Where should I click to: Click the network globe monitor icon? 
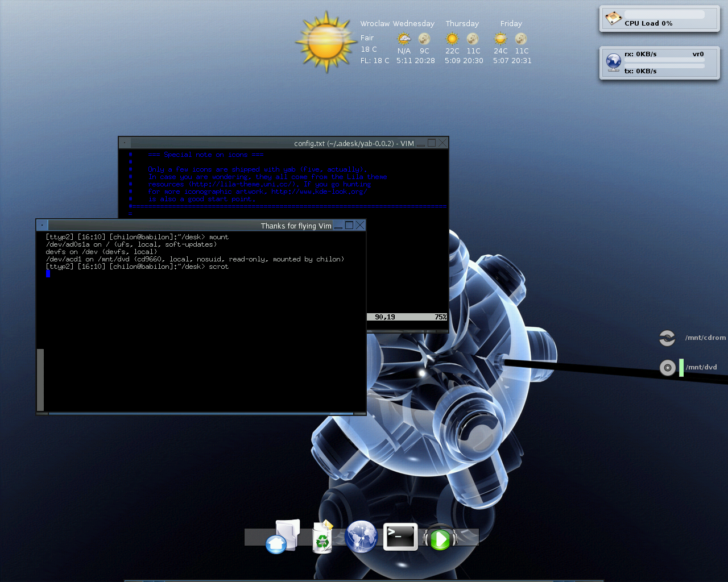pos(613,61)
